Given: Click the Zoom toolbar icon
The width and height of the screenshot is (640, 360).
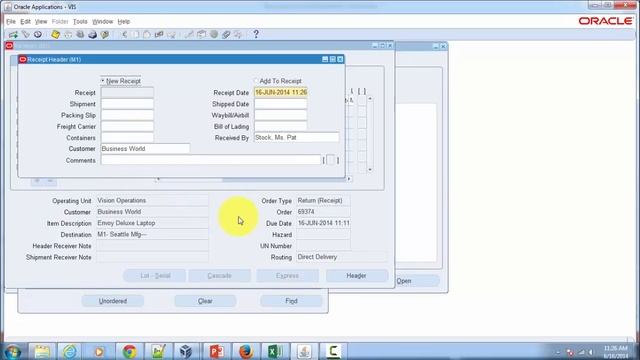Looking at the screenshot, I should click(x=202, y=35).
